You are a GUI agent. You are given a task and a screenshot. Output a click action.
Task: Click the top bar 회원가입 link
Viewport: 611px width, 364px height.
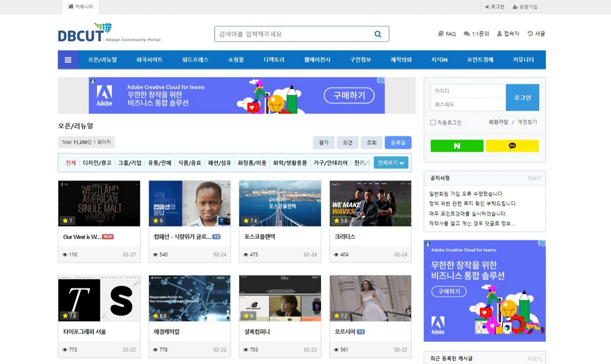pyautogui.click(x=525, y=7)
